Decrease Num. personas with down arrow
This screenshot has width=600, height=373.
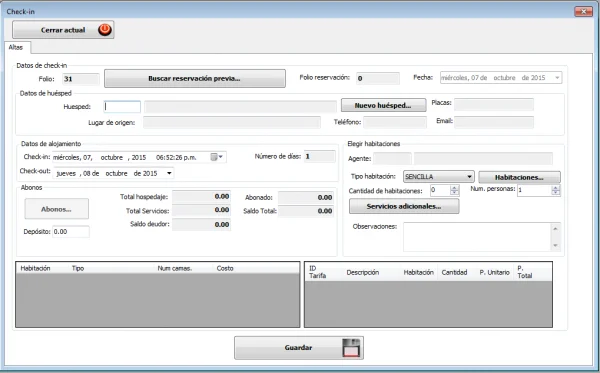click(556, 193)
